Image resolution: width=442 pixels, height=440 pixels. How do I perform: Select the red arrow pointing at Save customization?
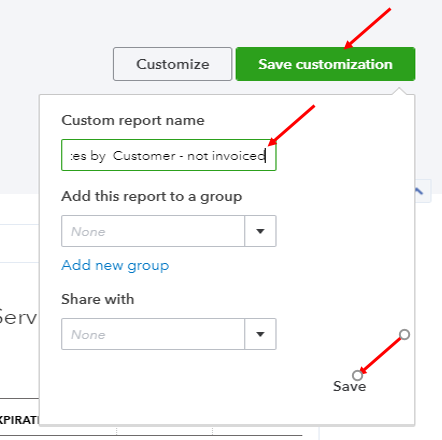[367, 28]
